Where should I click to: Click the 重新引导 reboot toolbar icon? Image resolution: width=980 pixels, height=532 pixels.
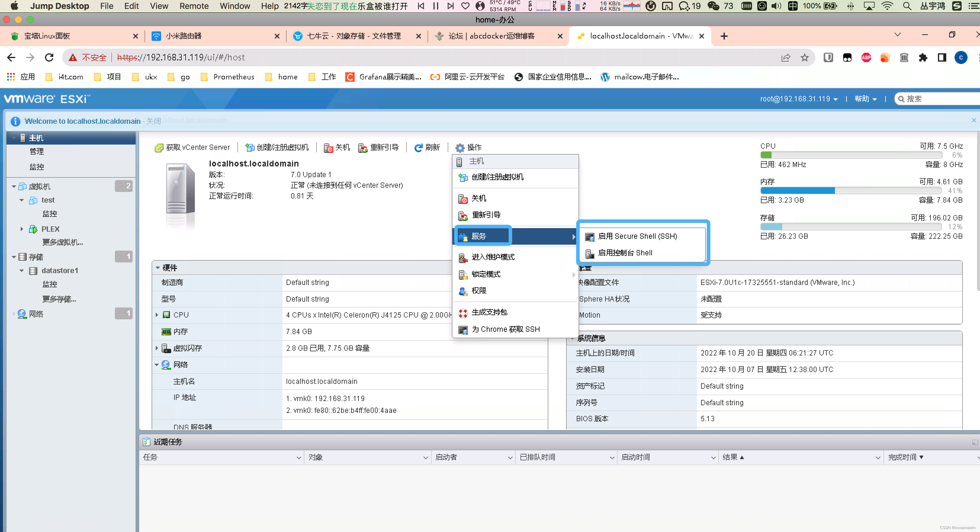click(363, 148)
